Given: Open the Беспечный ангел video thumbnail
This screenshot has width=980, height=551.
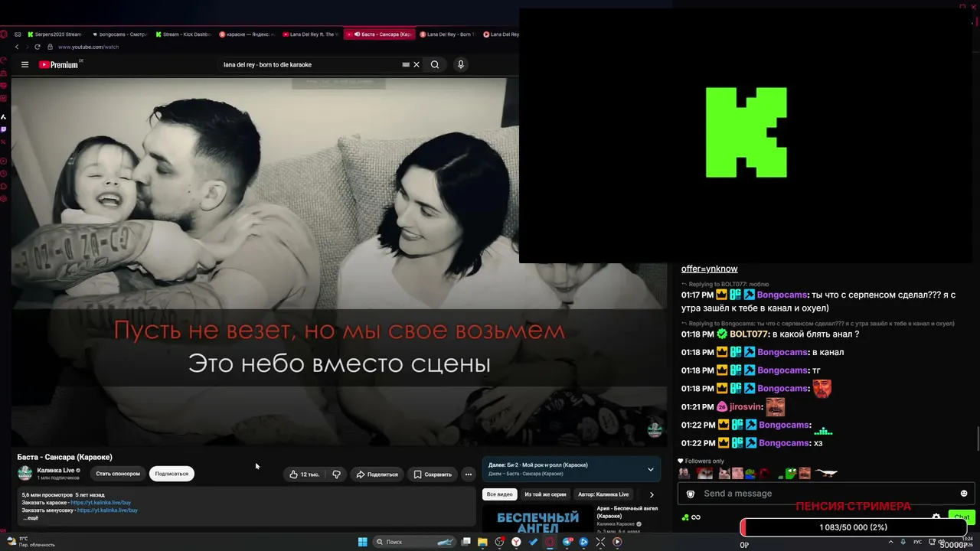Looking at the screenshot, I should pos(537,519).
